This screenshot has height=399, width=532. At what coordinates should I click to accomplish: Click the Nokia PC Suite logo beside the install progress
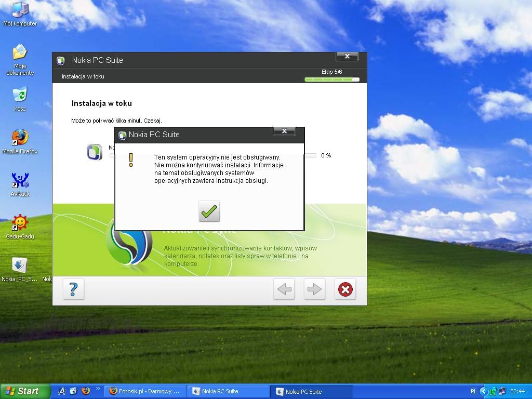[95, 152]
